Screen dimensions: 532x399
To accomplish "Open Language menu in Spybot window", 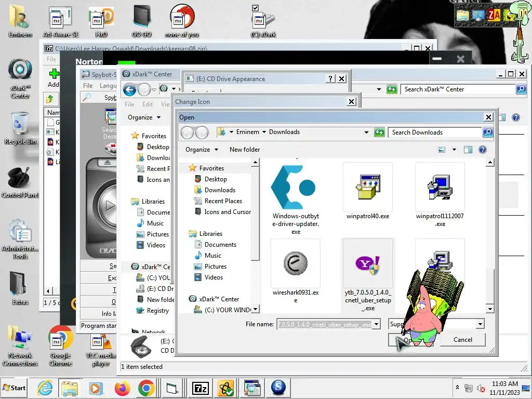I will tap(108, 86).
